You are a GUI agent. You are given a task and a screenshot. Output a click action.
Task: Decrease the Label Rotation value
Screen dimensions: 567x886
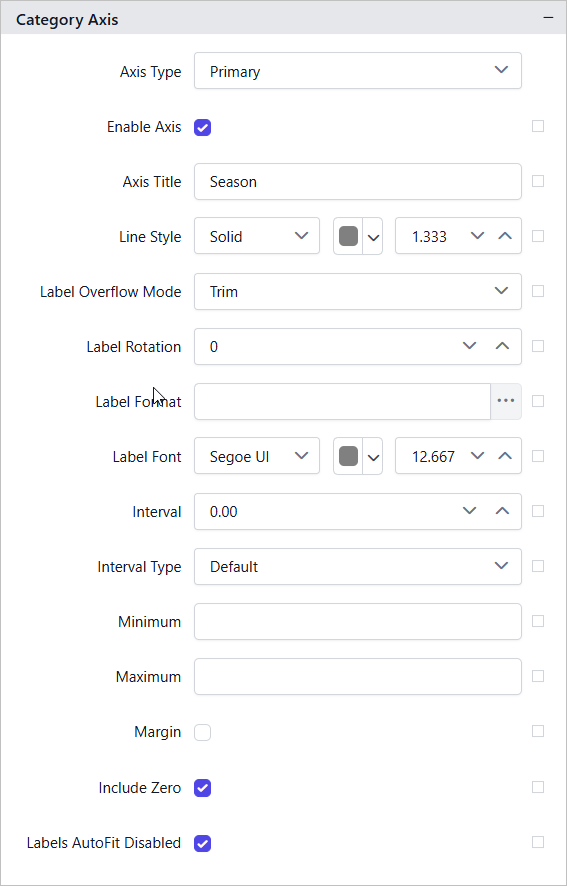[469, 346]
